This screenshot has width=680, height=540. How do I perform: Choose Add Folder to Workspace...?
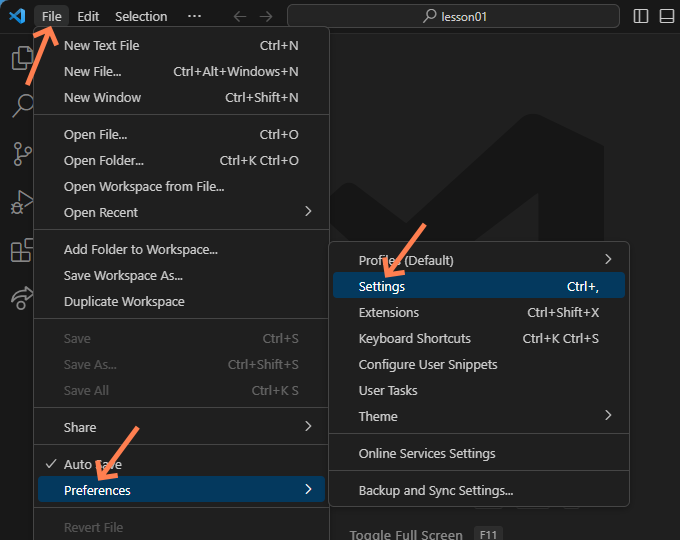point(181,249)
